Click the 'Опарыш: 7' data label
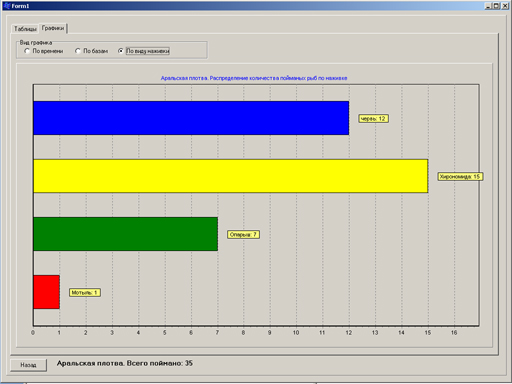 click(x=243, y=235)
